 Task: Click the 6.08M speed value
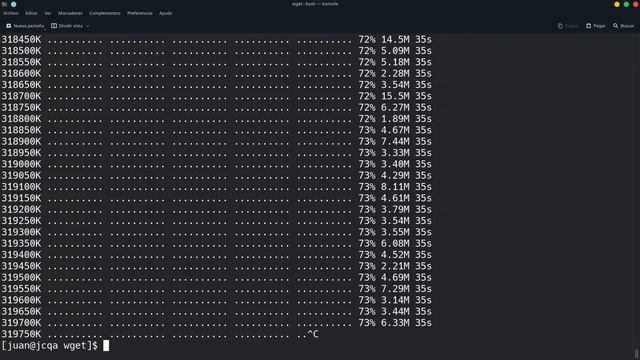(395, 244)
